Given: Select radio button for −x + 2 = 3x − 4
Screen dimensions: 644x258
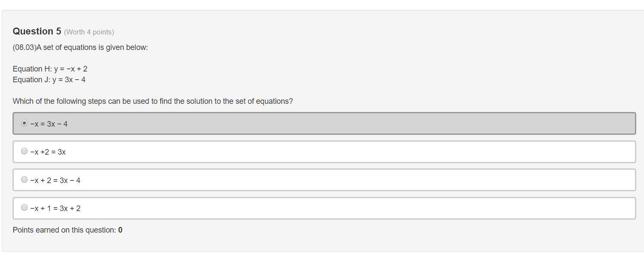Looking at the screenshot, I should click(25, 180).
